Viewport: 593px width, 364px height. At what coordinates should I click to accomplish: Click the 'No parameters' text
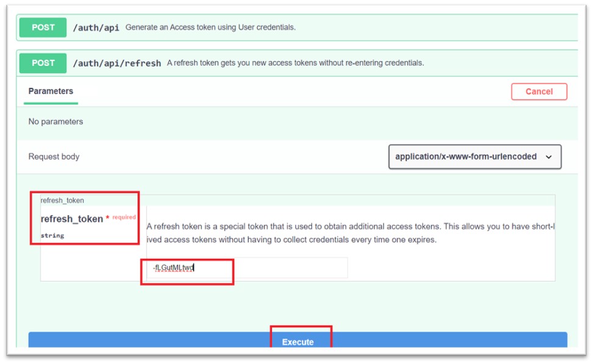56,121
